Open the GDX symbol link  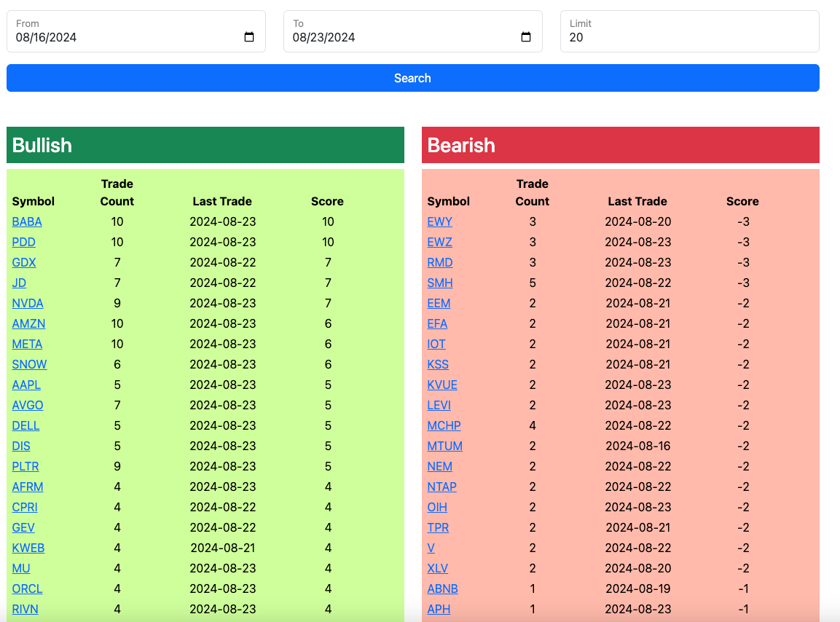tap(24, 262)
